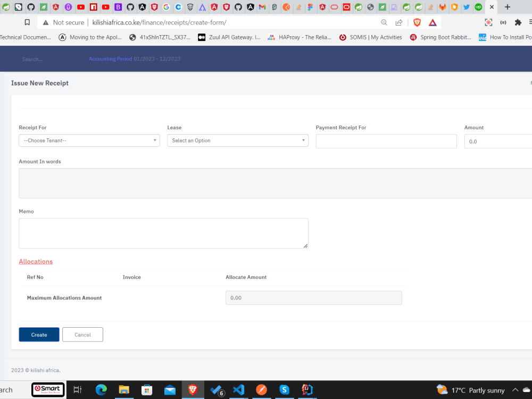Open the How To Install bookmark
Viewport: 532px width, 399px height.
point(505,37)
